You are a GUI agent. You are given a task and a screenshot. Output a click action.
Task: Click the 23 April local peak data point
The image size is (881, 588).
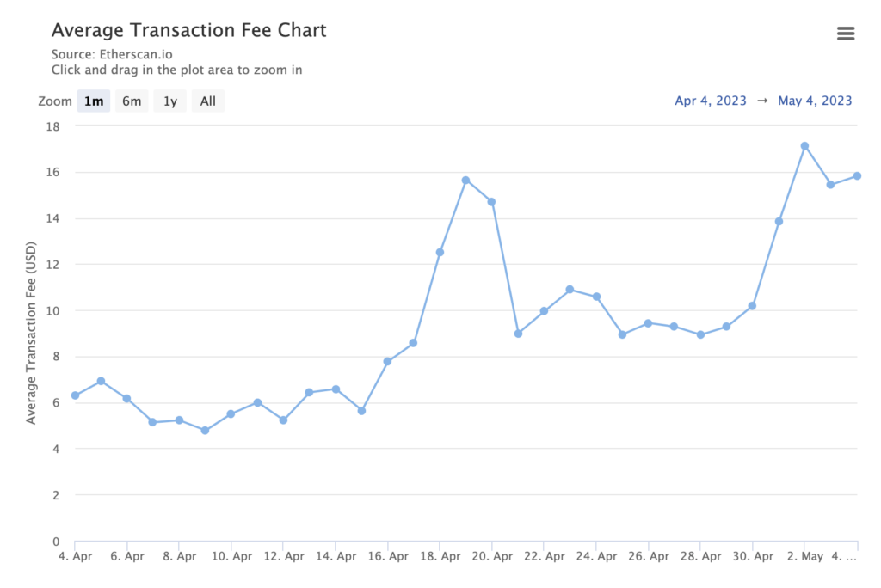click(x=570, y=290)
